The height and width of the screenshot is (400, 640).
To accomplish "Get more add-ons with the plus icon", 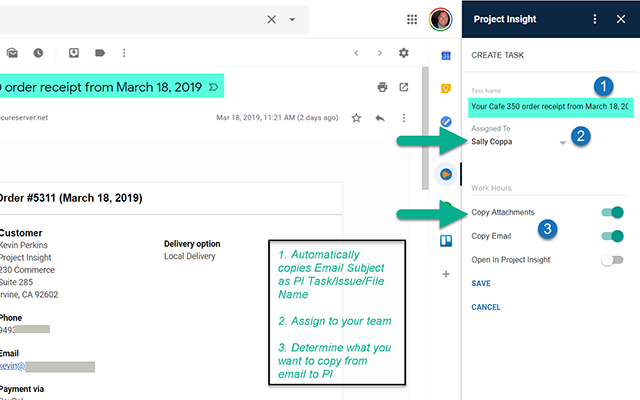I will [446, 274].
